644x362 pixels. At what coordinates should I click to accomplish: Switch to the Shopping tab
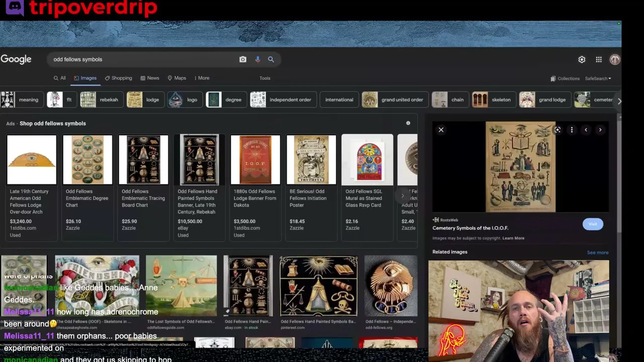click(118, 78)
